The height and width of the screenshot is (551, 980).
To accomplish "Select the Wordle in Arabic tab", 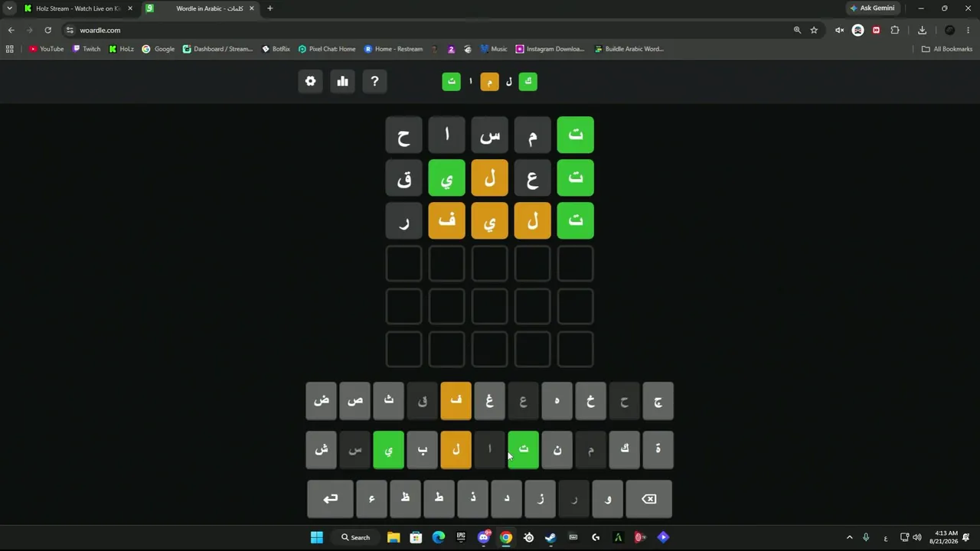I will click(x=201, y=8).
